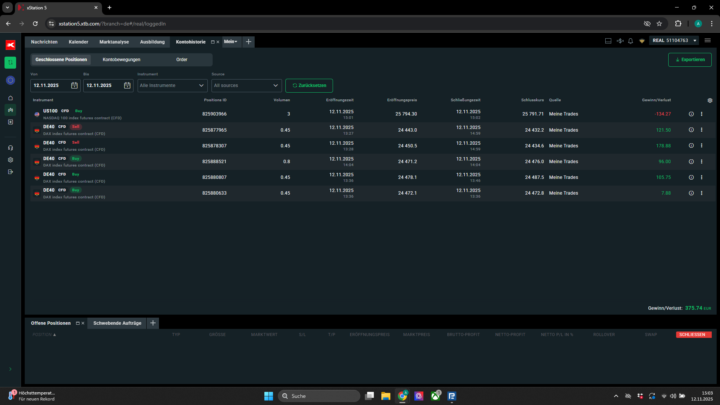Open three-dot menu for position 825878307
720x405 pixels.
pos(702,146)
